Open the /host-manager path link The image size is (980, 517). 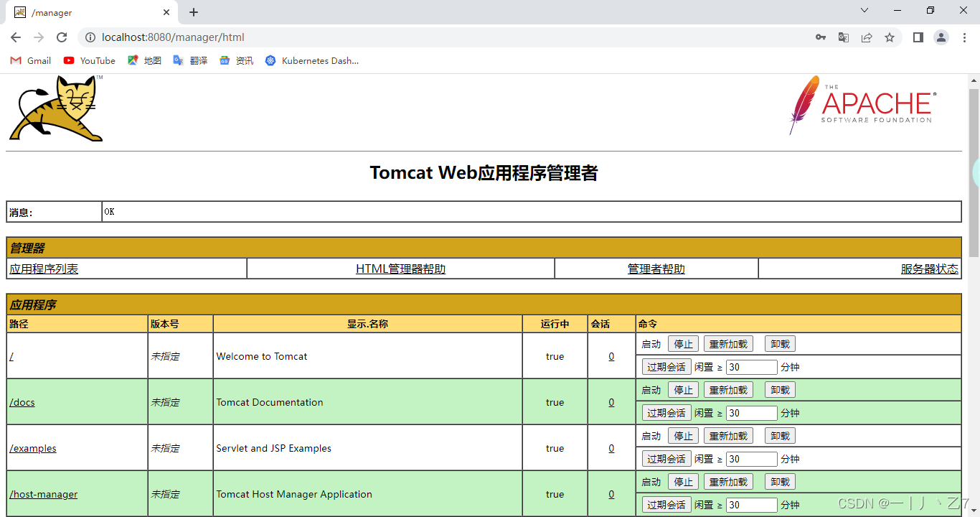(43, 494)
